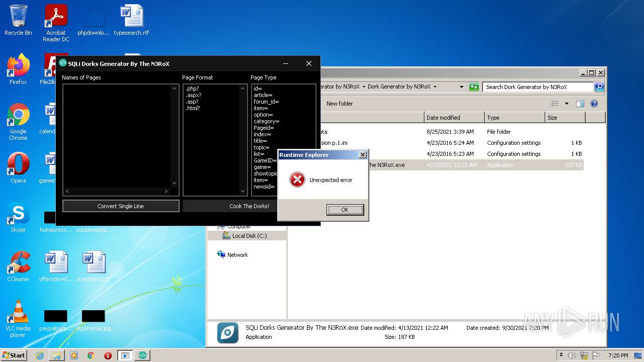Click the Names of Pages vertical scrollbar up arrow
The image size is (644, 362).
click(x=175, y=88)
